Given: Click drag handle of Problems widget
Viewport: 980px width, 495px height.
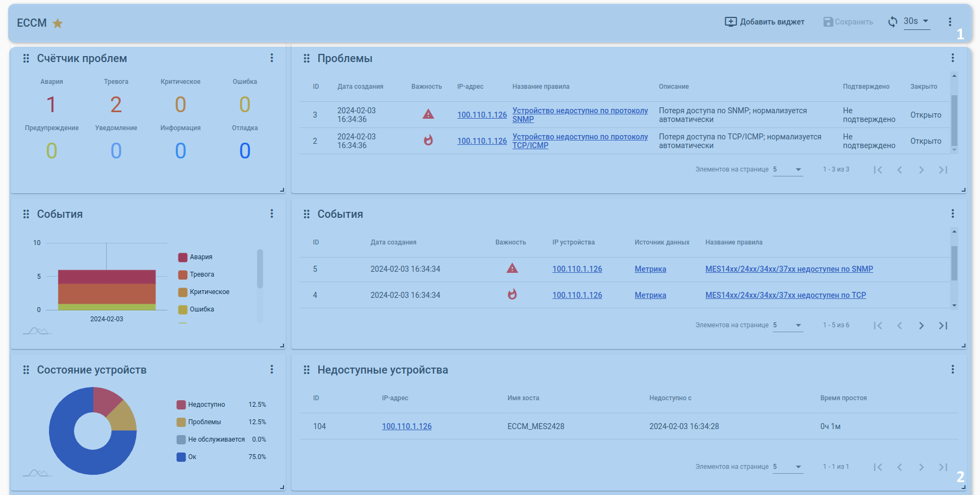Looking at the screenshot, I should tap(306, 58).
